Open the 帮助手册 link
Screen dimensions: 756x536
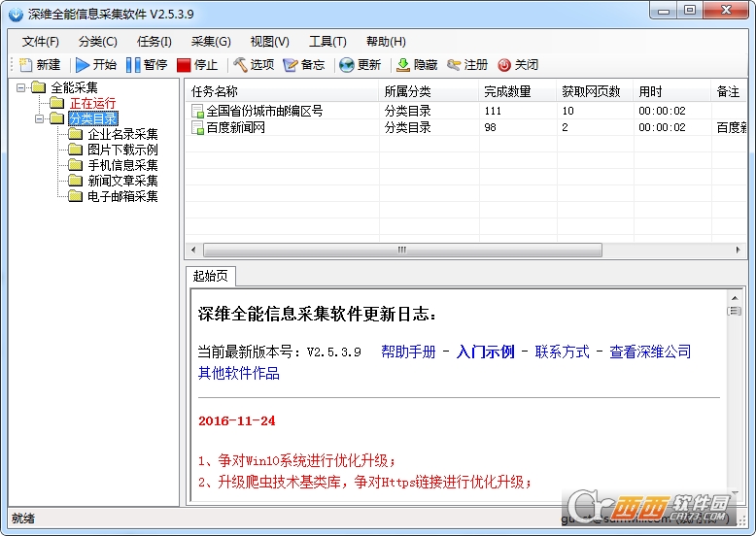point(408,352)
